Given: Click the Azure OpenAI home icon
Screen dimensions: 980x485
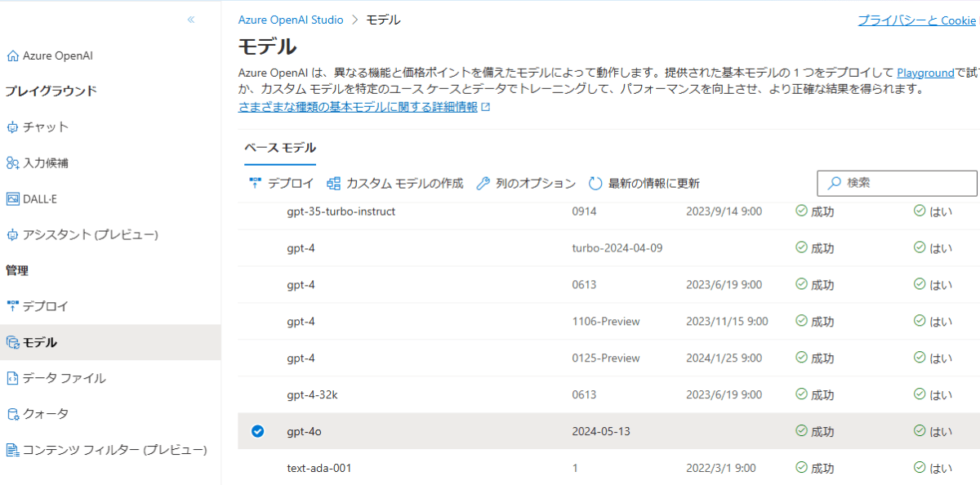Looking at the screenshot, I should pyautogui.click(x=12, y=56).
